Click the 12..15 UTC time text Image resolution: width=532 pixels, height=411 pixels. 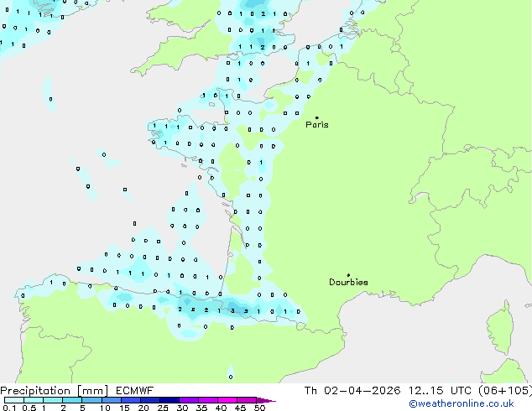(x=440, y=391)
